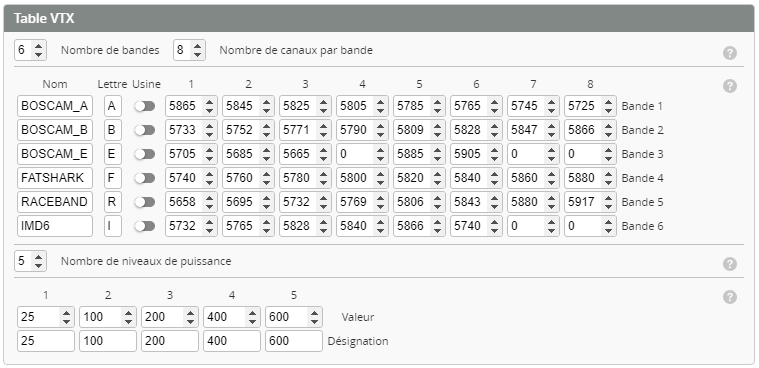Click the Usine column header
The width and height of the screenshot is (759, 368).
(x=146, y=84)
